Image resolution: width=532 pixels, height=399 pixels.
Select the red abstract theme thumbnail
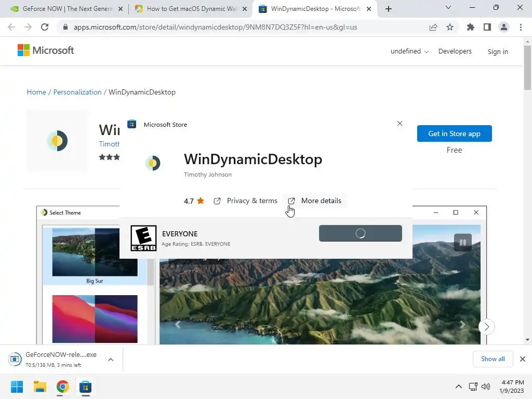coord(95,319)
